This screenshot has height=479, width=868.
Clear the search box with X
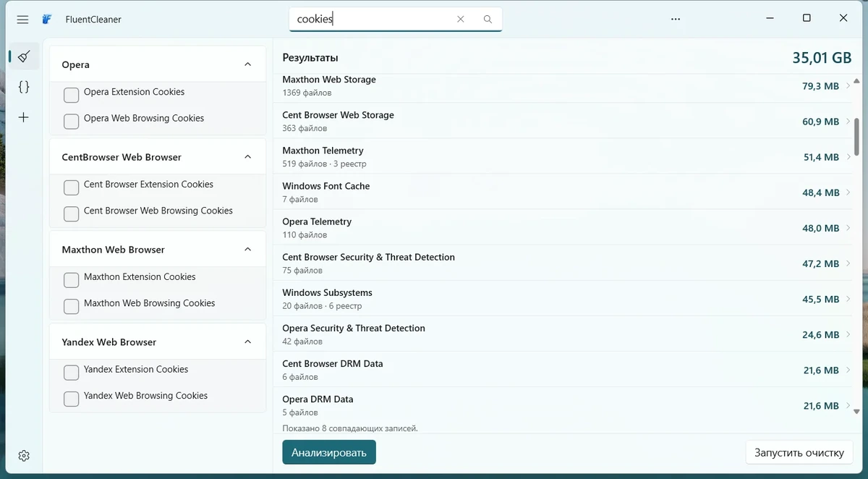point(461,20)
